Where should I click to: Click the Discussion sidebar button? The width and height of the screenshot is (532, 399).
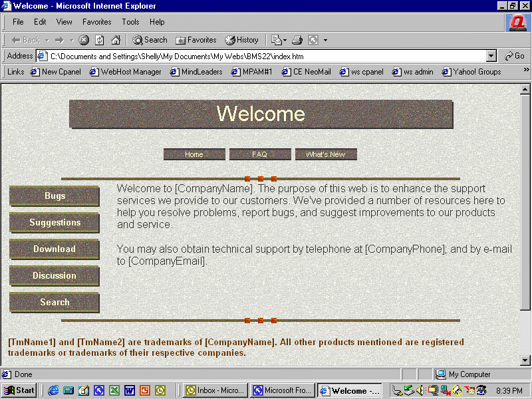pos(55,275)
